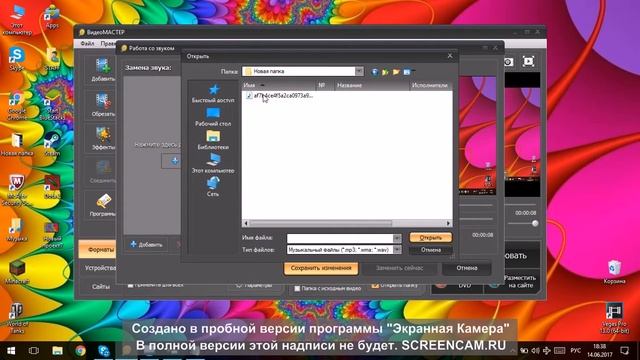Open the Skype desktop icon
The width and height of the screenshot is (640, 360).
coord(17,59)
